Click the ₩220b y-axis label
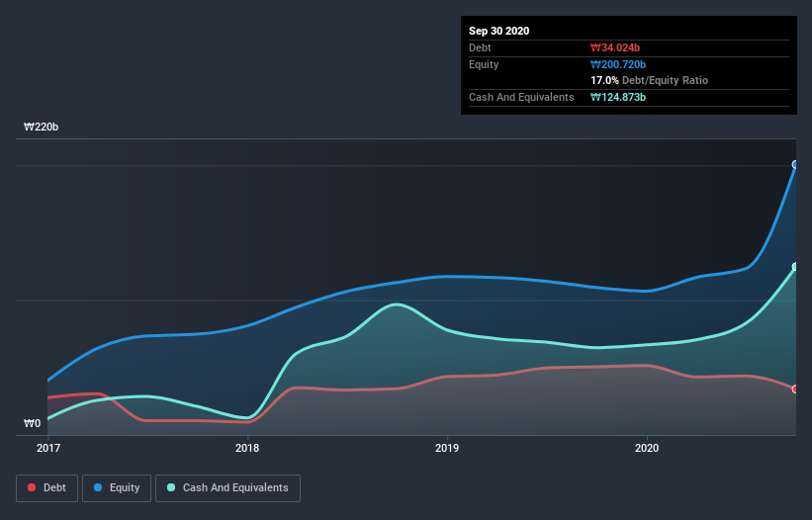 coord(41,127)
